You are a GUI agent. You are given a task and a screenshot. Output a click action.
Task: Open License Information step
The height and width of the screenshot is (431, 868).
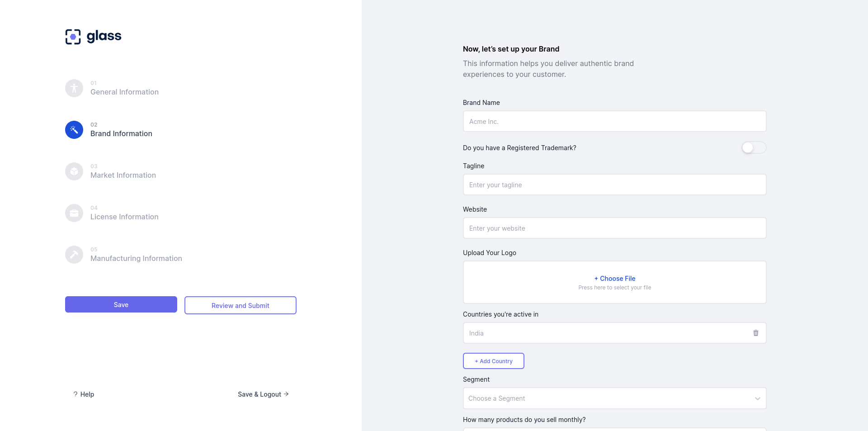(124, 217)
